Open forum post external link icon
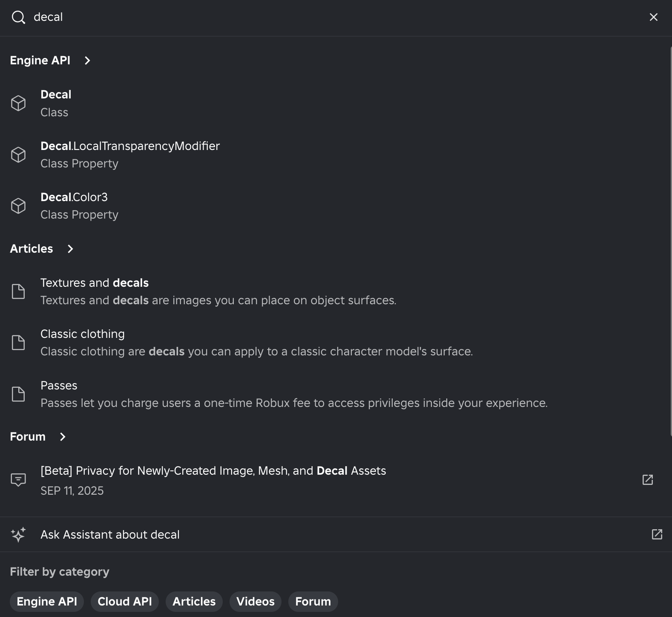This screenshot has height=617, width=672. [647, 480]
